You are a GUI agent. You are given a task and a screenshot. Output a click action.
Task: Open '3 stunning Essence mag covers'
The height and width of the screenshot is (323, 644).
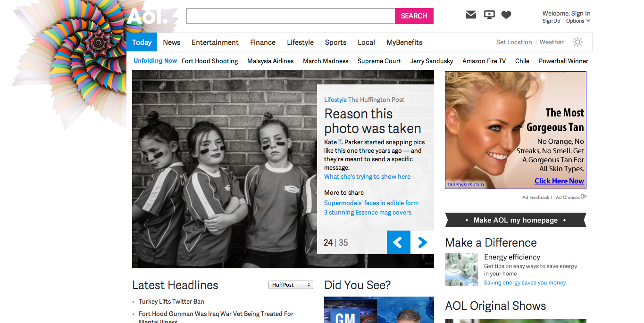pos(368,212)
